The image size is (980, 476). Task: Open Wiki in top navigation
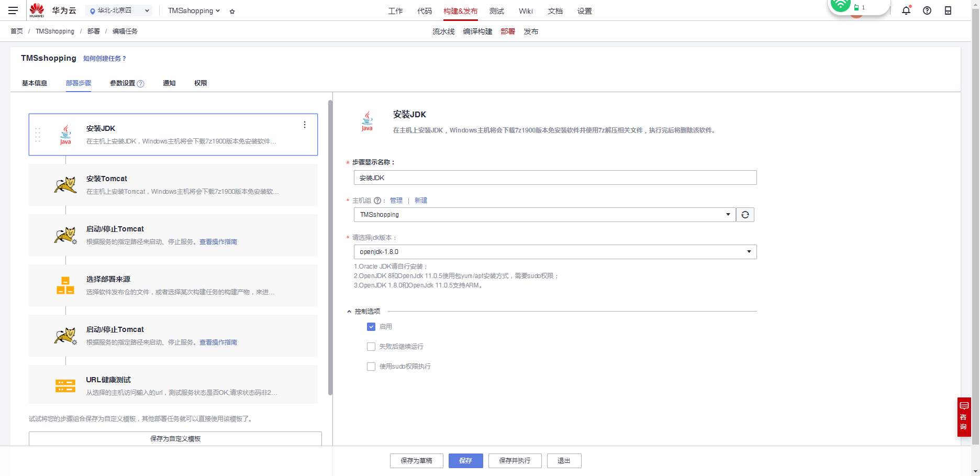click(x=526, y=11)
